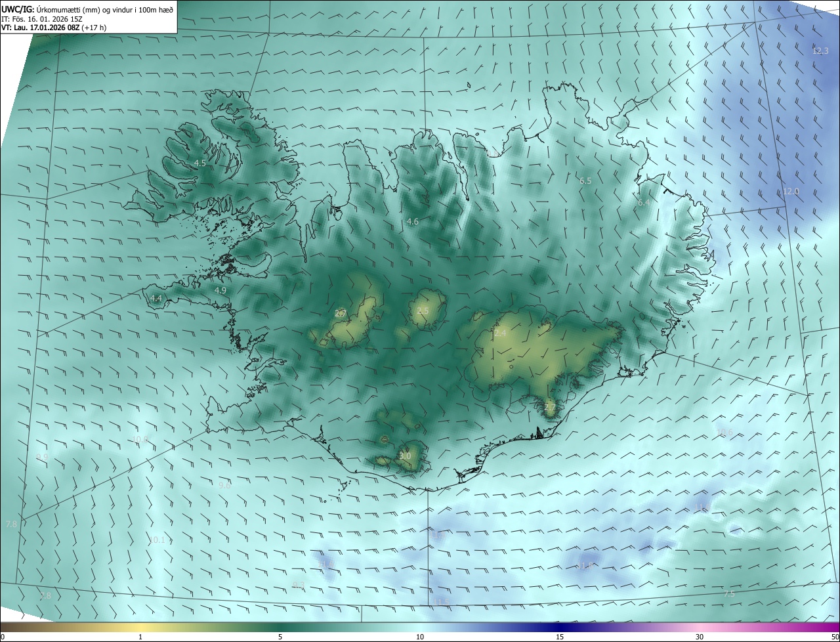The height and width of the screenshot is (642, 840).
Task: Click the colour scale tick label 1
Action: [x=141, y=637]
